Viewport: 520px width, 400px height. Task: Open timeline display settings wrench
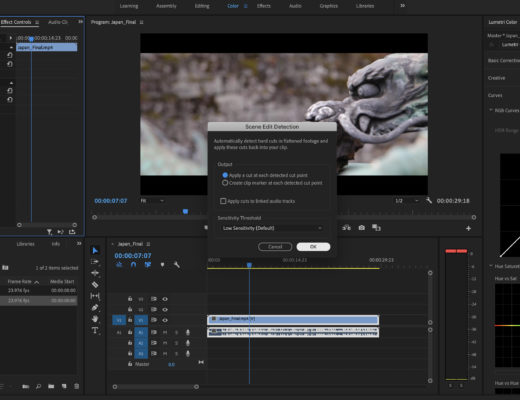[x=177, y=265]
